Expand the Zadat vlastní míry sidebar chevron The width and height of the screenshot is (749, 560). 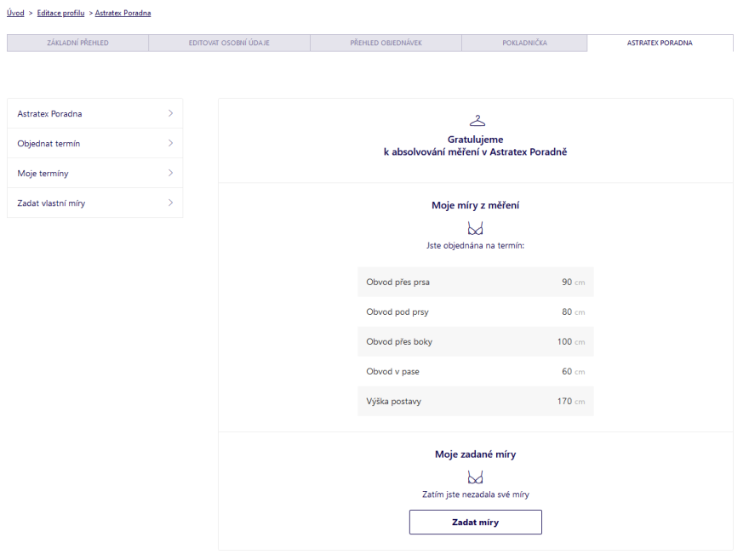(170, 203)
